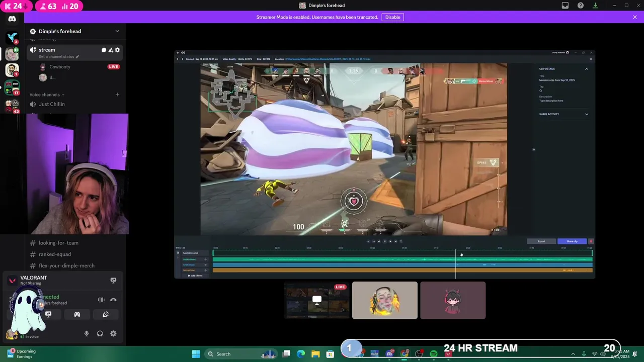The image size is (644, 362).
Task: Open stream channel settings gear
Action: coord(118,50)
